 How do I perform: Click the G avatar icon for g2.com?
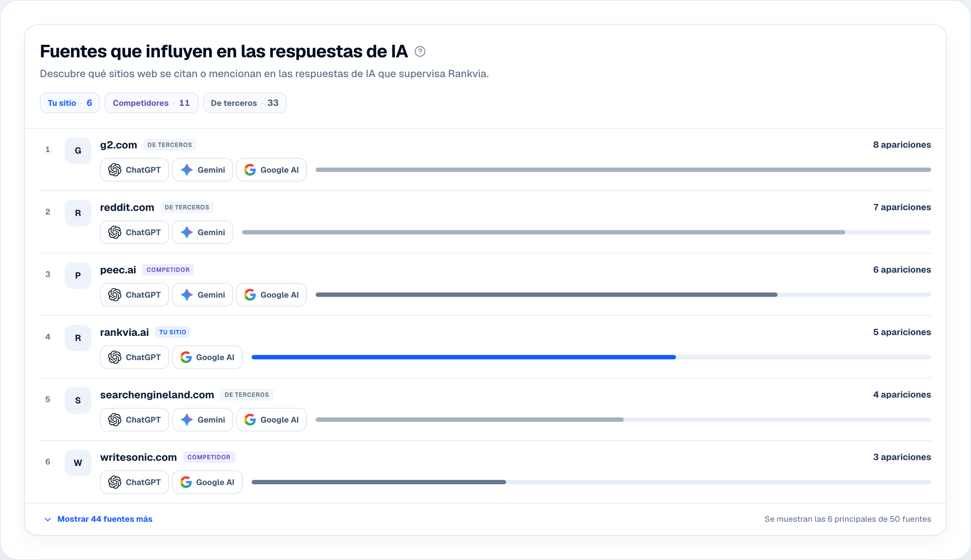click(78, 151)
